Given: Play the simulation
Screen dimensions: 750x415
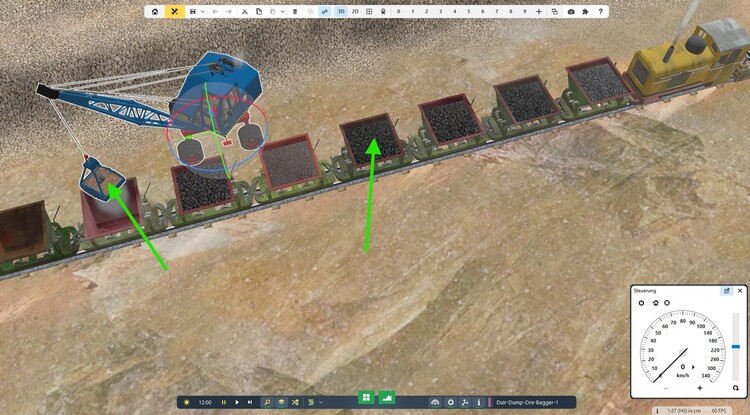Looking at the screenshot, I should (237, 403).
